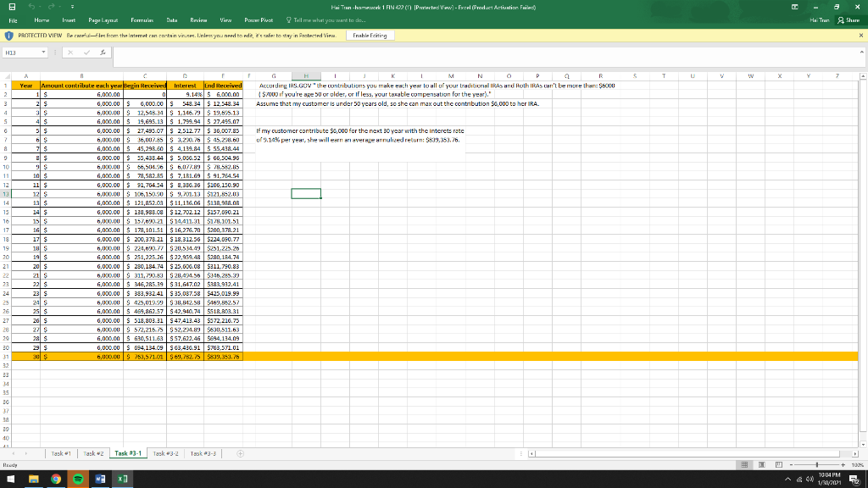868x488 pixels.
Task: Click the 9.14% interest rate cell
Action: (185, 95)
